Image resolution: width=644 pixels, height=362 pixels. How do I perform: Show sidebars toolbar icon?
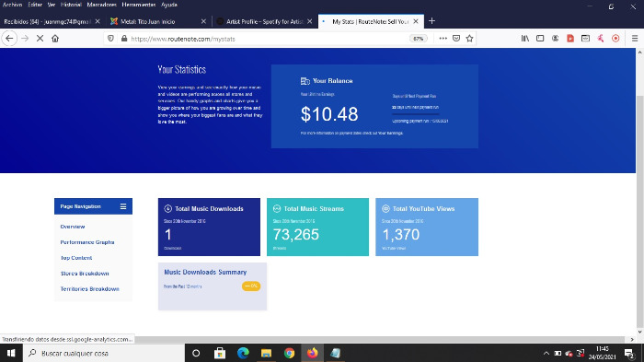coord(540,39)
